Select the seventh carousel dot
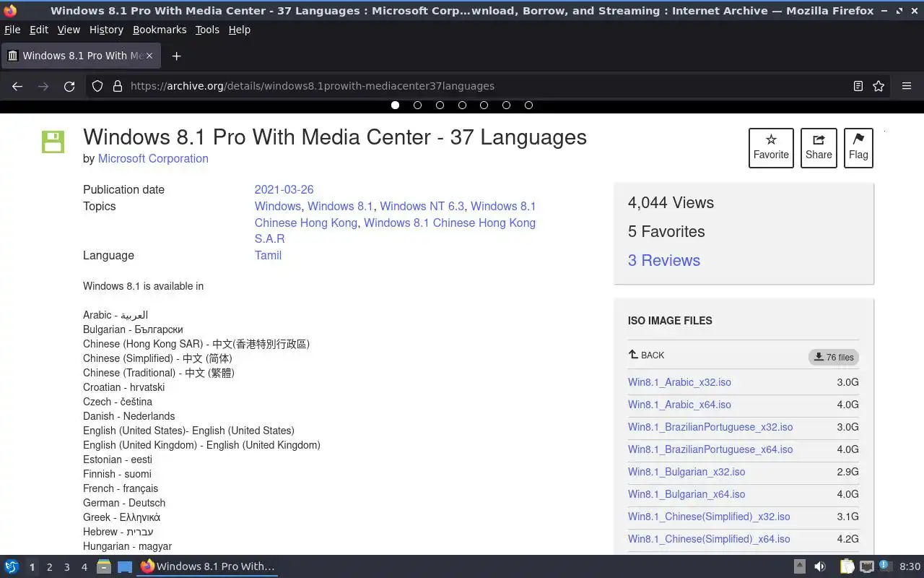 point(528,105)
